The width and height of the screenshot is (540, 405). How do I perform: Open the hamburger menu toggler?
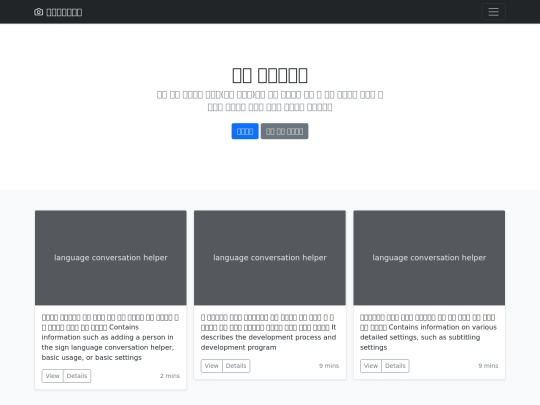click(x=494, y=12)
